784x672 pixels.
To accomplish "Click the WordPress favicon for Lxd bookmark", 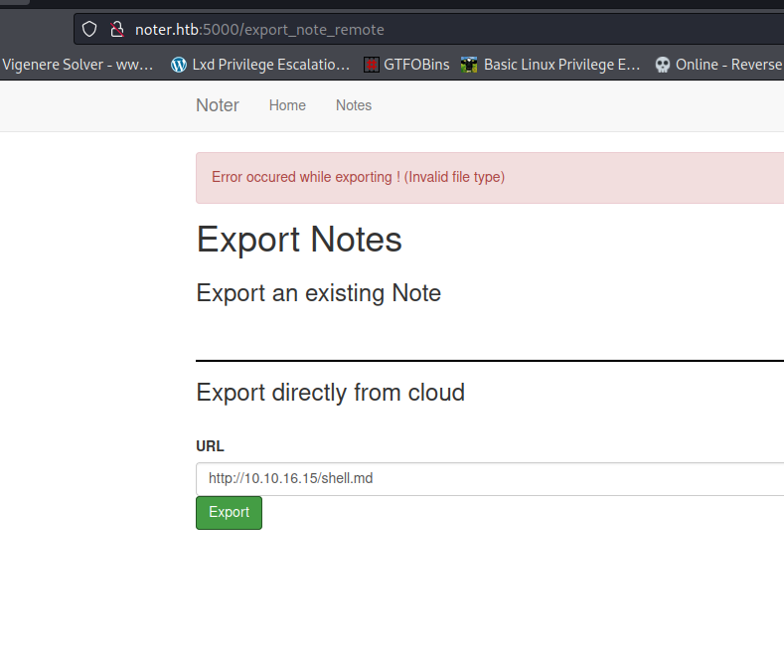I will coord(179,65).
